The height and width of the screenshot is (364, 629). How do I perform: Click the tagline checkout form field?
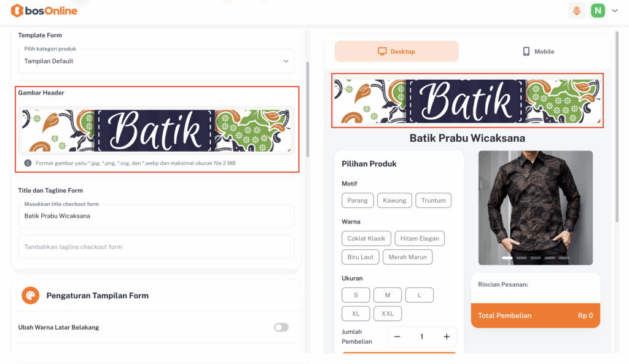tap(156, 247)
